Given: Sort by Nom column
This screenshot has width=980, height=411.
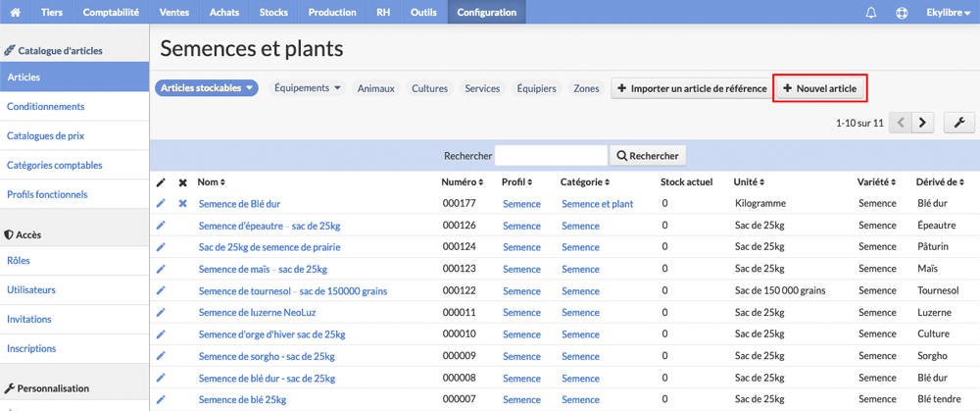Looking at the screenshot, I should (212, 182).
